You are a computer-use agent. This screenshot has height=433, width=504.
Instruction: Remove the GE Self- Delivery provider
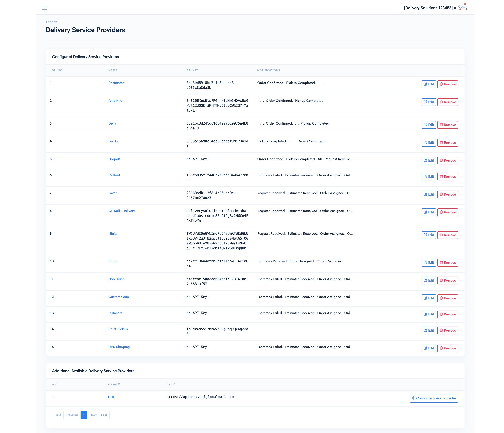[x=448, y=212]
